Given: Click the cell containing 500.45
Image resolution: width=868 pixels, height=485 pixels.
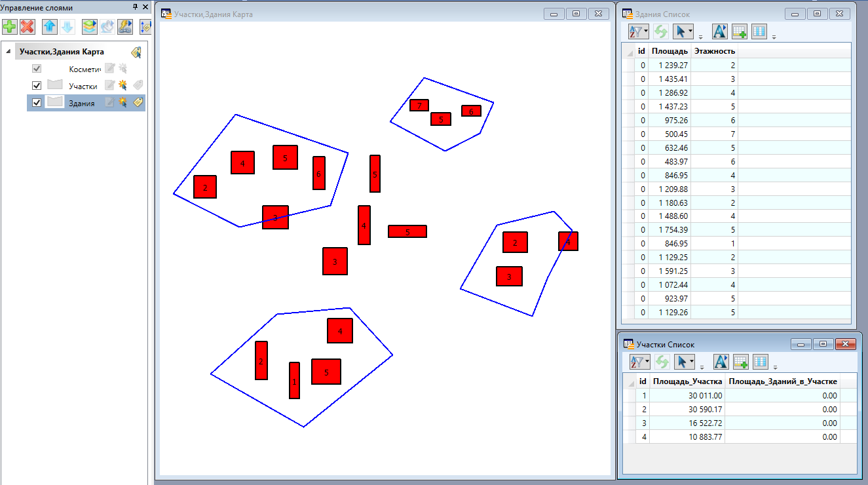Looking at the screenshot, I should [x=670, y=134].
